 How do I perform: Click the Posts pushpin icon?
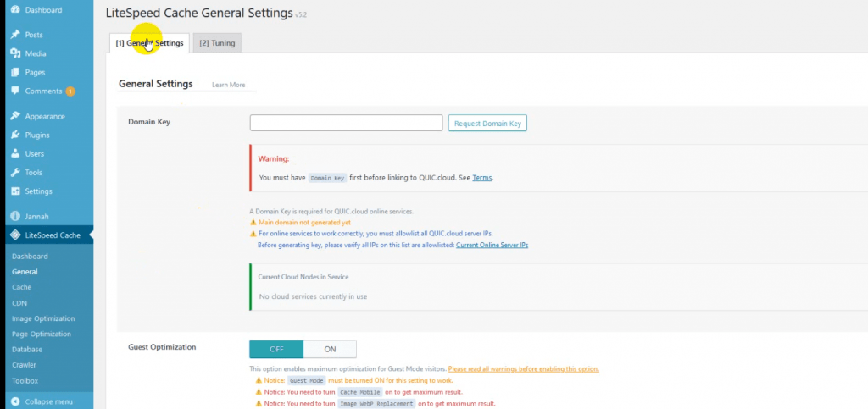[15, 35]
